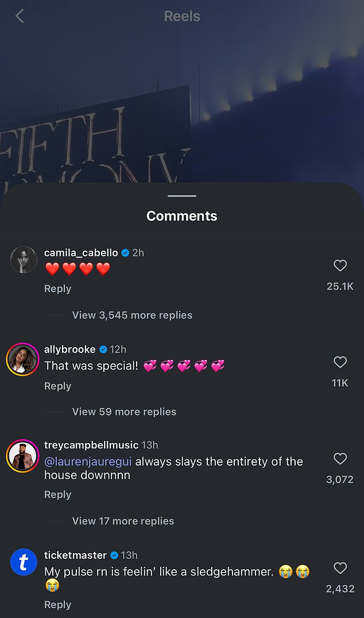Like allybrooke's "That was special!" comment

coord(340,362)
